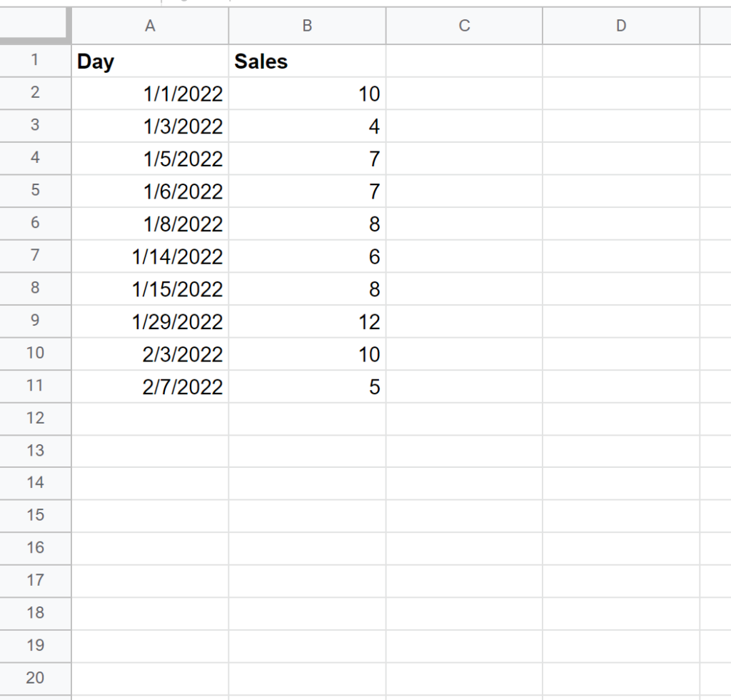Click the Day header cell

[x=150, y=61]
